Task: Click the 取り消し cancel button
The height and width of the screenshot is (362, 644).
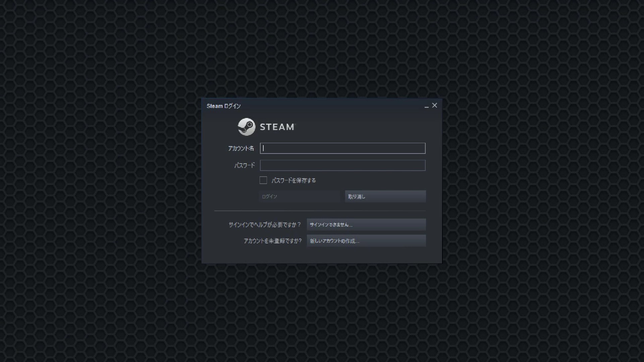Action: coord(385,196)
